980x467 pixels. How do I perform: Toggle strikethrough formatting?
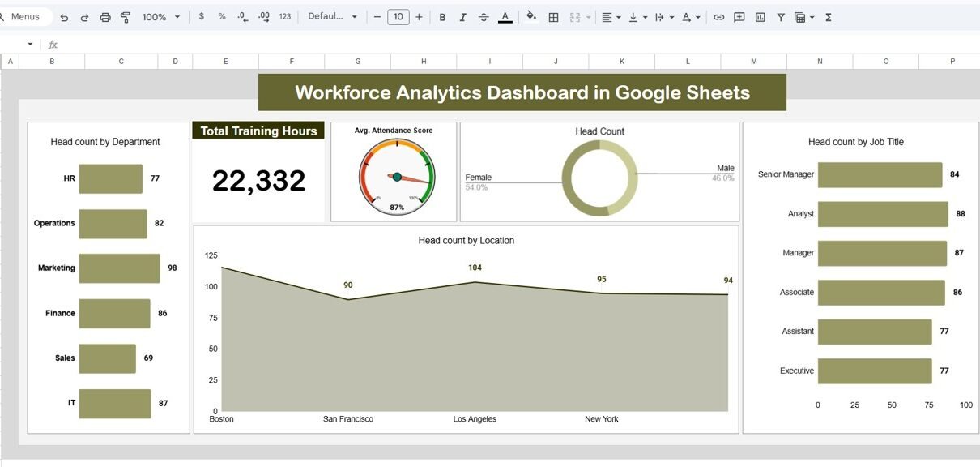click(484, 17)
